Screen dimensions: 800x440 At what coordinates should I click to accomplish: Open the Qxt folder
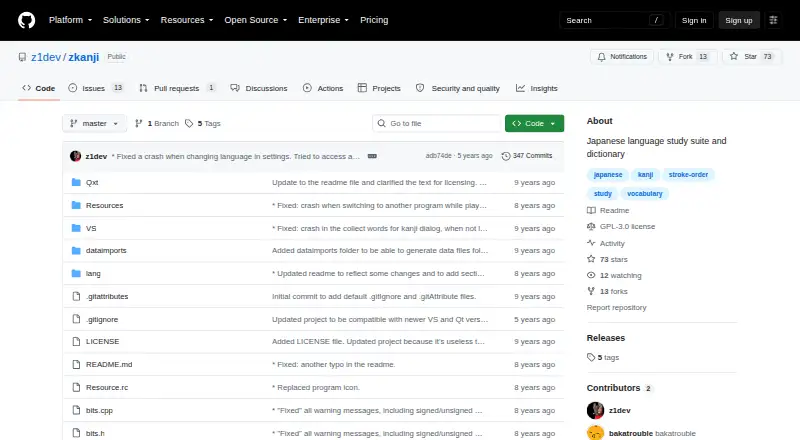(92, 183)
